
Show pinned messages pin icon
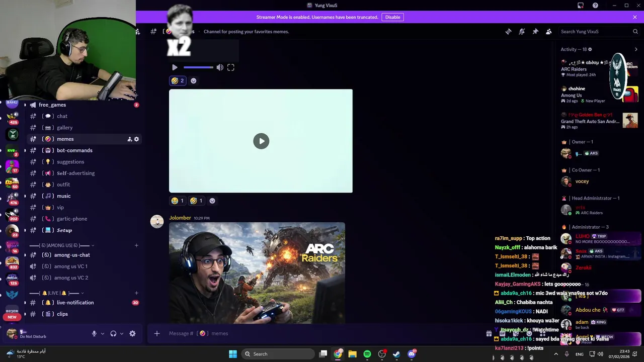click(535, 31)
